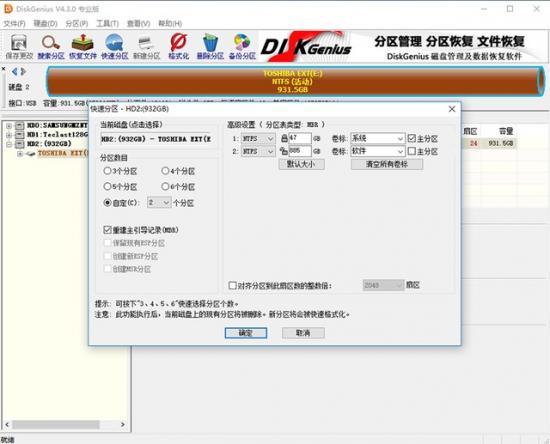
Task: Click the 931.5GB capacity cell in table
Action: 501,143
